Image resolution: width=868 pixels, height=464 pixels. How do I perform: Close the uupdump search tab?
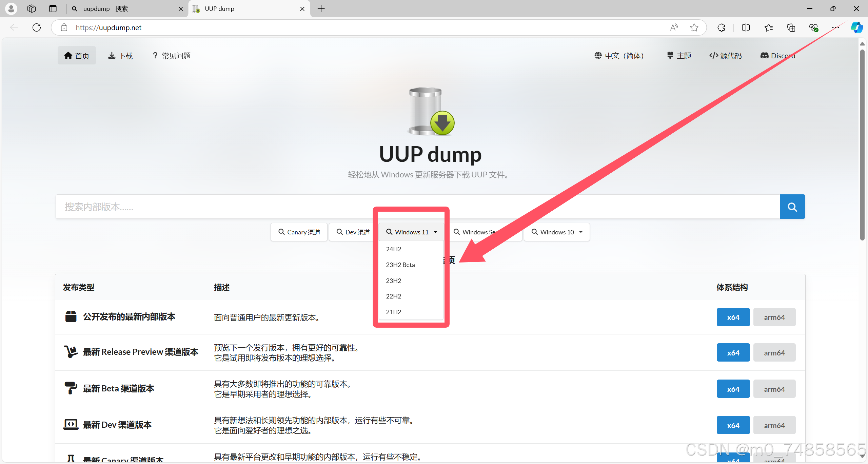(x=181, y=9)
